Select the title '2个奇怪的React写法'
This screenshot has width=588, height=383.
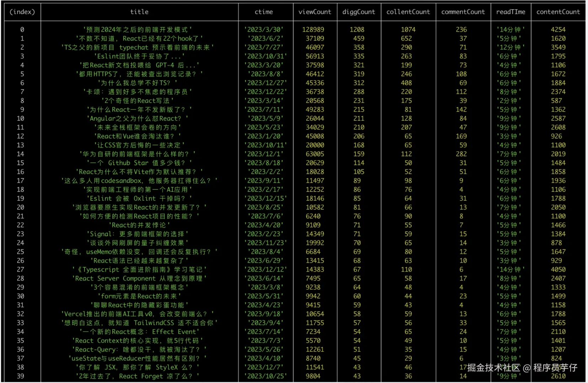(138, 101)
